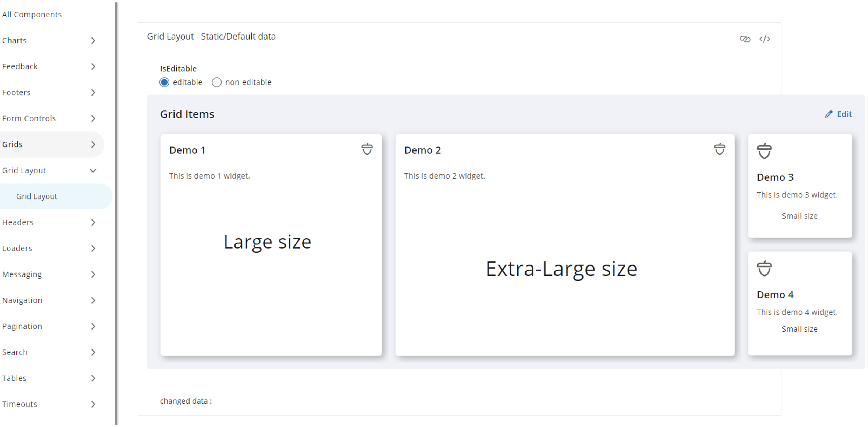
Task: Go to All Components
Action: pos(32,15)
